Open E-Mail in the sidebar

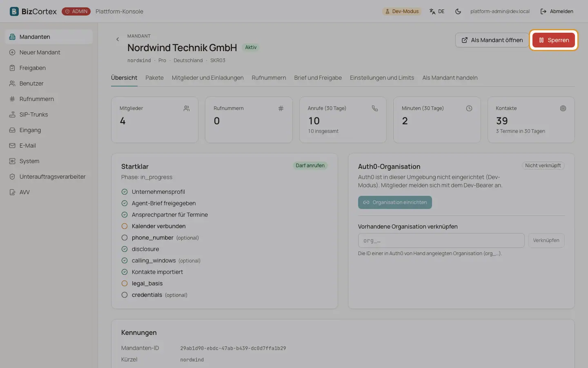(49, 146)
